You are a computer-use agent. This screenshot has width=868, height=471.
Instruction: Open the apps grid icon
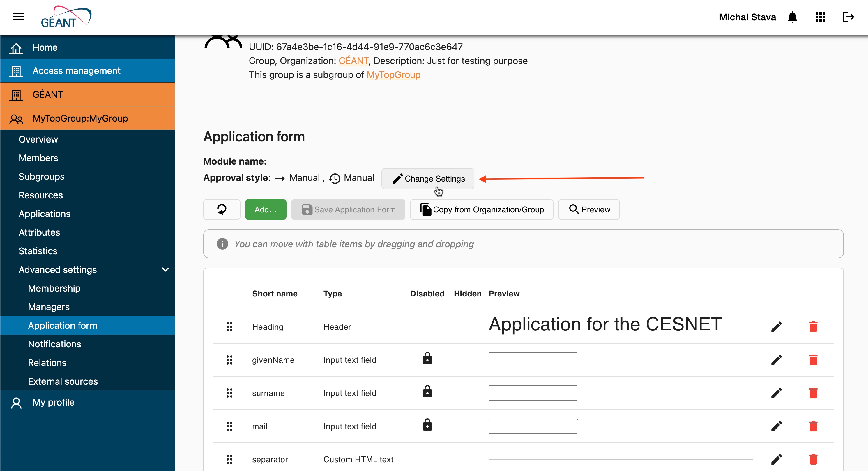click(x=820, y=17)
